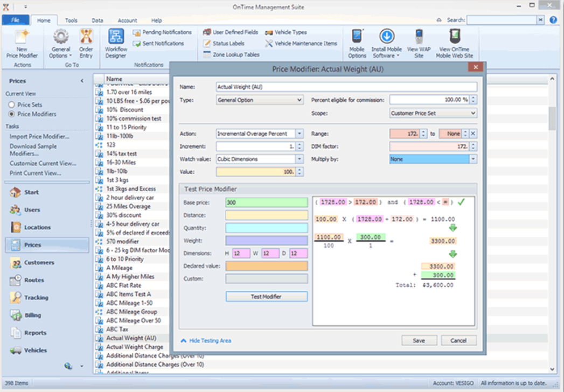Screen dimensions: 564x392
Task: Open the File menu
Action: tap(15, 20)
